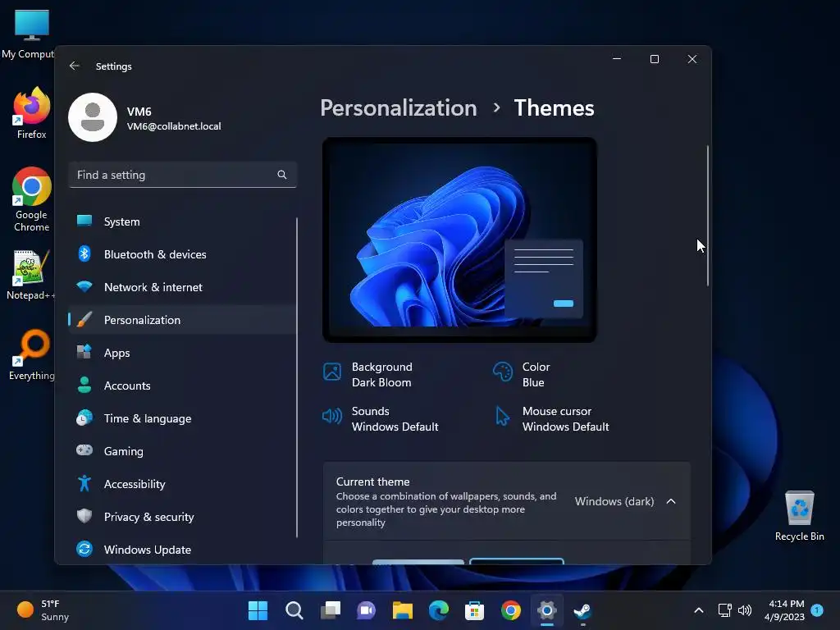840x630 pixels.
Task: Click the volume speaker tray icon
Action: tap(745, 610)
